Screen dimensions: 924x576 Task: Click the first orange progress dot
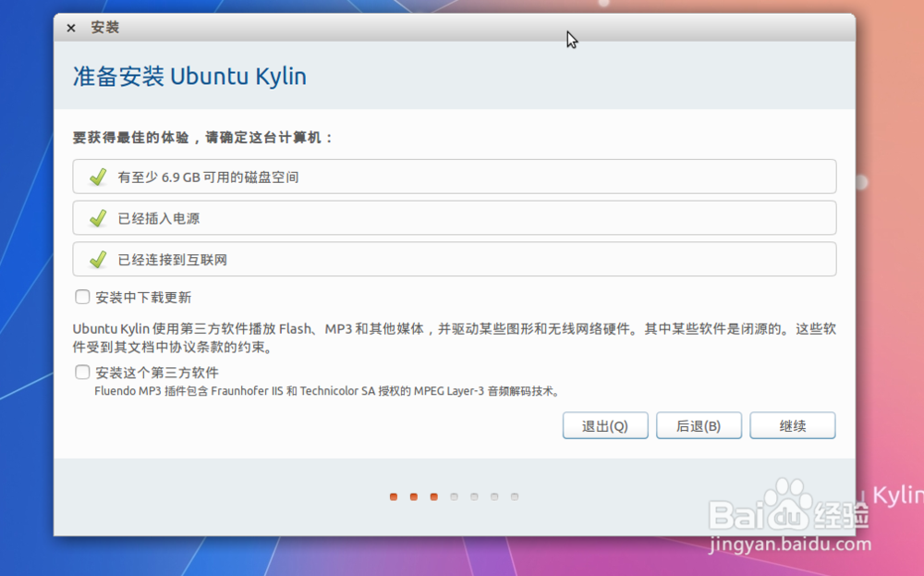[x=392, y=496]
